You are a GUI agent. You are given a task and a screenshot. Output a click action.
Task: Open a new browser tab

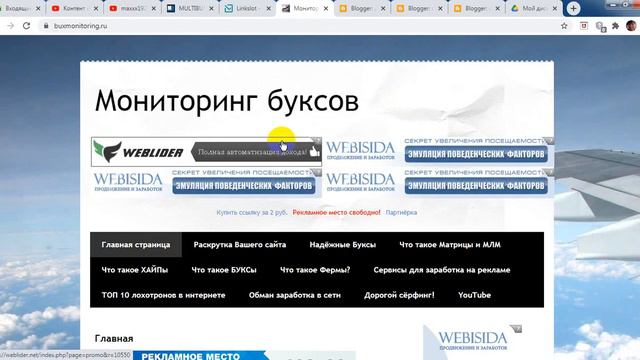click(x=573, y=8)
